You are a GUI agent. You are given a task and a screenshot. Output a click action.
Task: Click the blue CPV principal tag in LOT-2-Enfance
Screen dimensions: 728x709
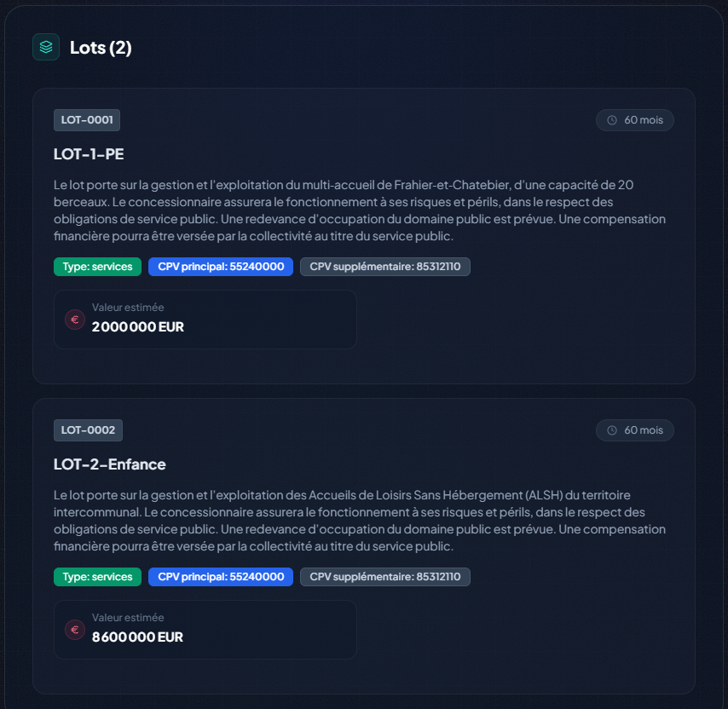221,577
